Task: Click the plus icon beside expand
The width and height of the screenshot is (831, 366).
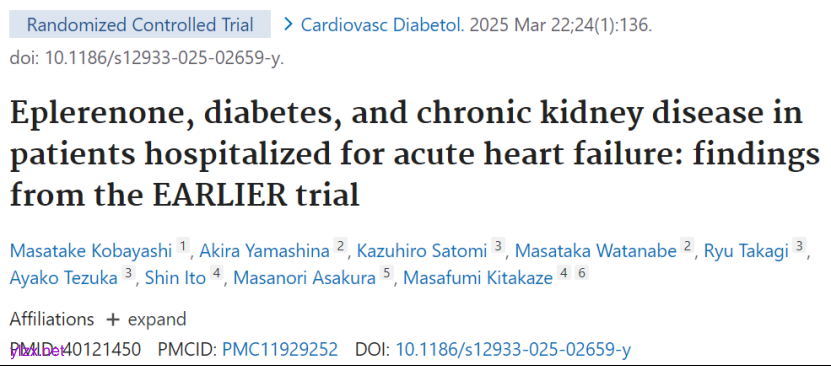Action: point(113,319)
